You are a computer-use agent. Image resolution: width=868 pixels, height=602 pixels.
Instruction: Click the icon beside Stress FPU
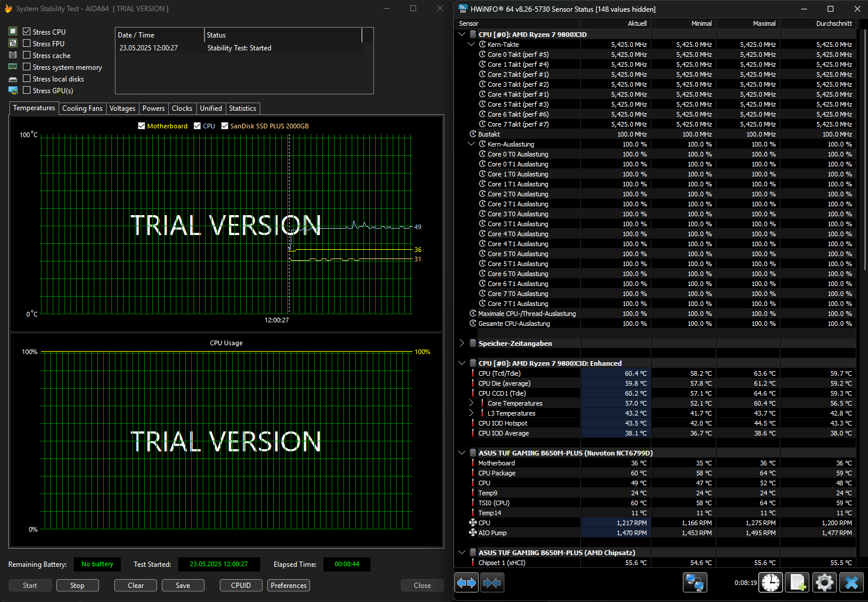[13, 43]
